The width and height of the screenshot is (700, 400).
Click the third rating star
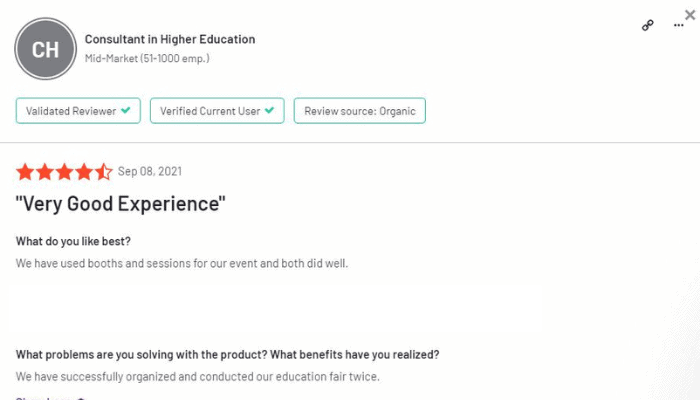click(64, 172)
